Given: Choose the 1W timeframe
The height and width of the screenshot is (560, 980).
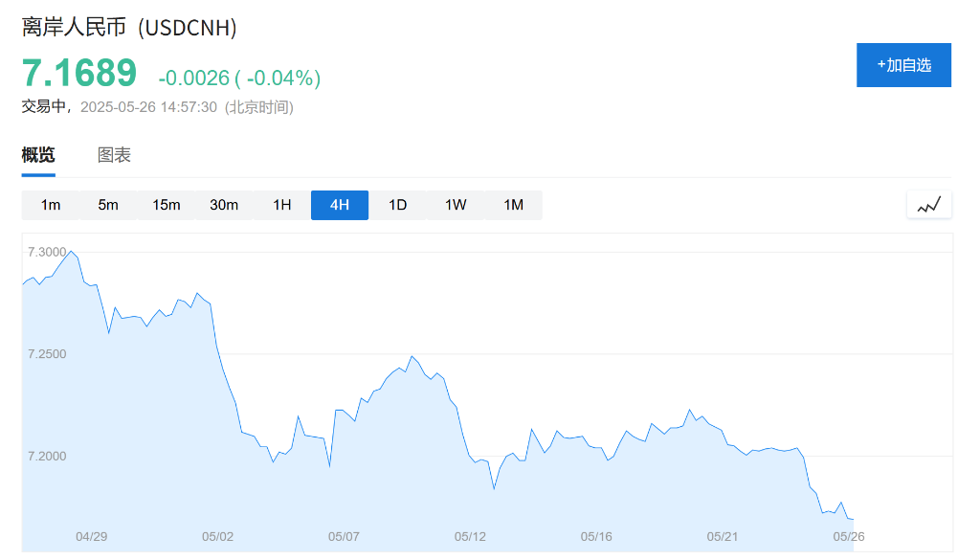Looking at the screenshot, I should [456, 205].
